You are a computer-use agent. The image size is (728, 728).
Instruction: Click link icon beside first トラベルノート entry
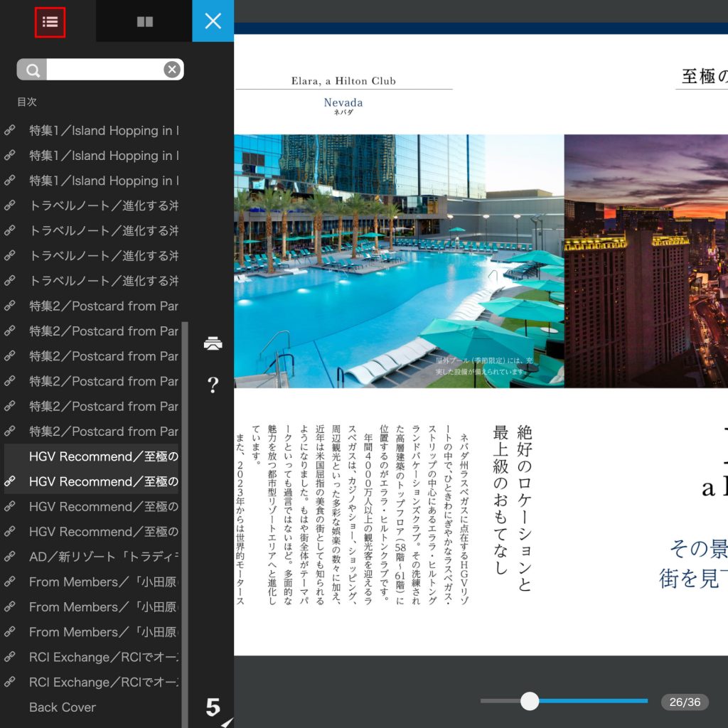coord(10,205)
